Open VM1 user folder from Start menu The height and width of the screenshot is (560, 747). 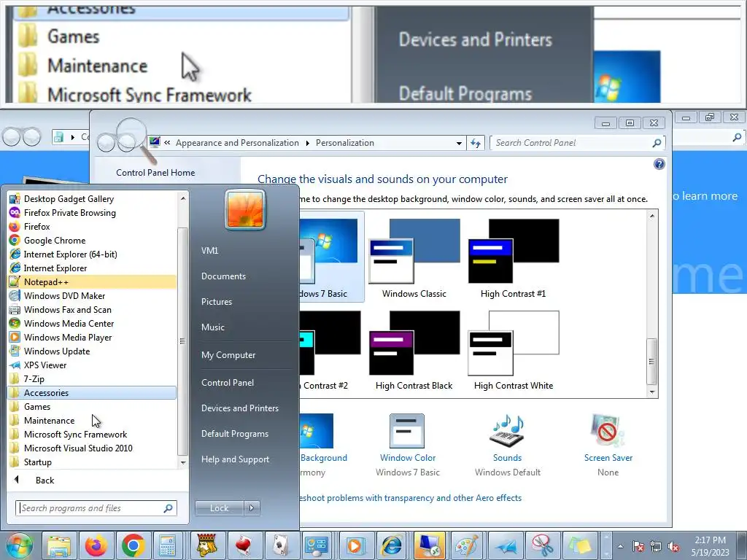click(209, 251)
